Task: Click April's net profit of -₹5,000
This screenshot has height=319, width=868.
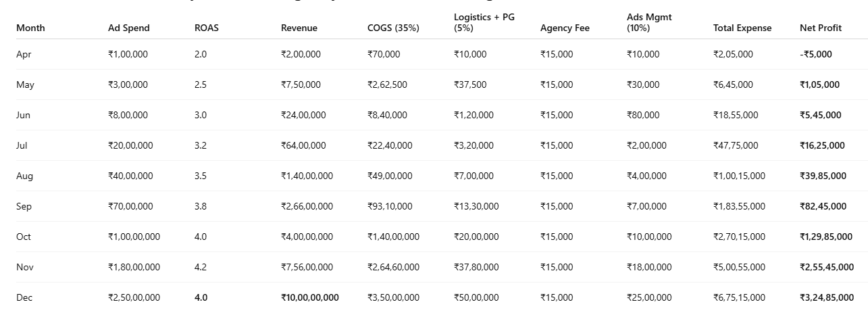Action: (815, 54)
